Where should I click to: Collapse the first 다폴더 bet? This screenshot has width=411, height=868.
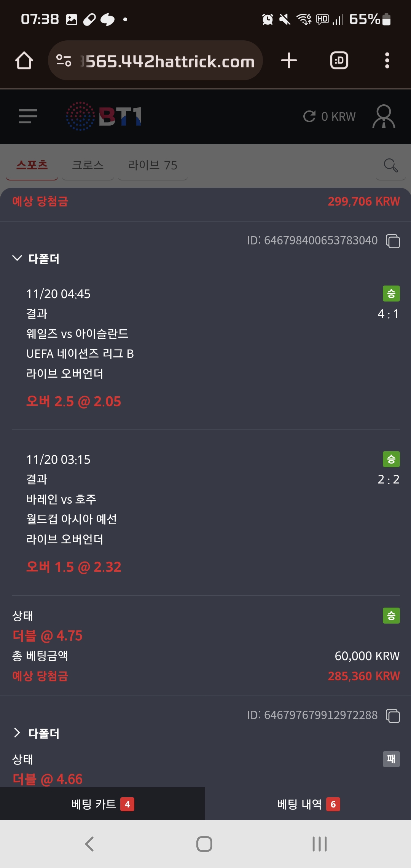[x=17, y=258]
